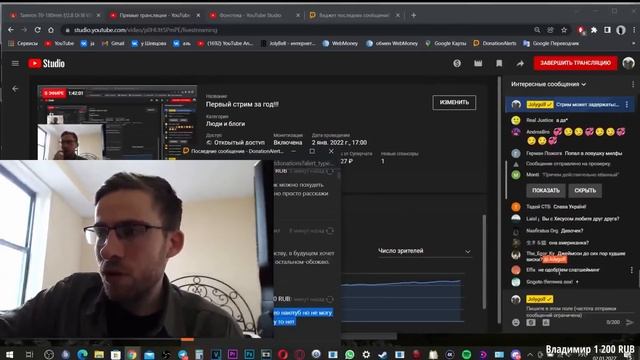Click the ИЗМЕНИТЬ button for stream details

(x=454, y=102)
